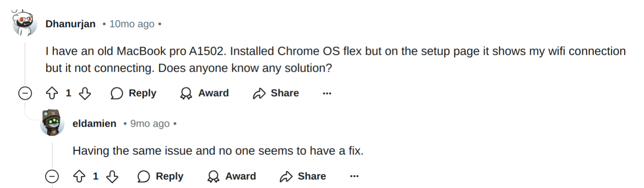Screen dimensions: 644x188
Task: Give an Award to Dhanurjan's comment
Action: pos(204,93)
